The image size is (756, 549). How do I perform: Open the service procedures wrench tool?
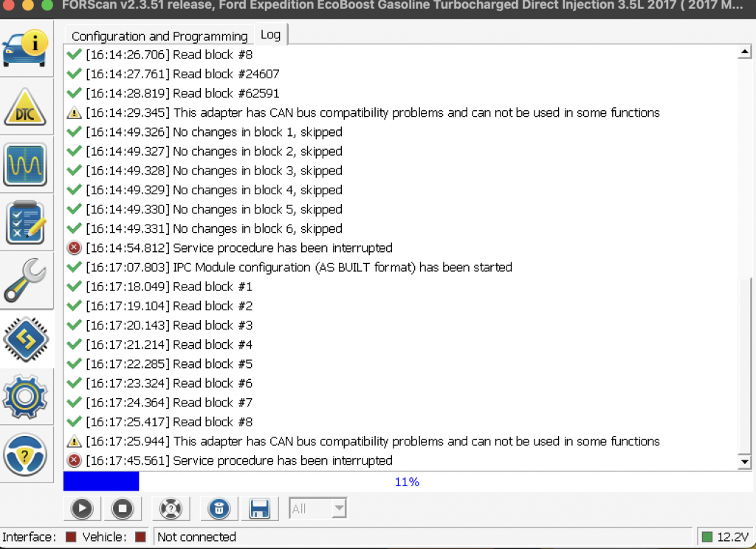coord(27,282)
